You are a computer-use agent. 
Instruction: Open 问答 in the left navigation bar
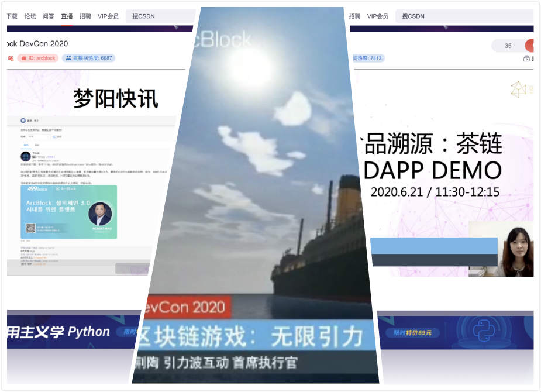click(x=49, y=16)
